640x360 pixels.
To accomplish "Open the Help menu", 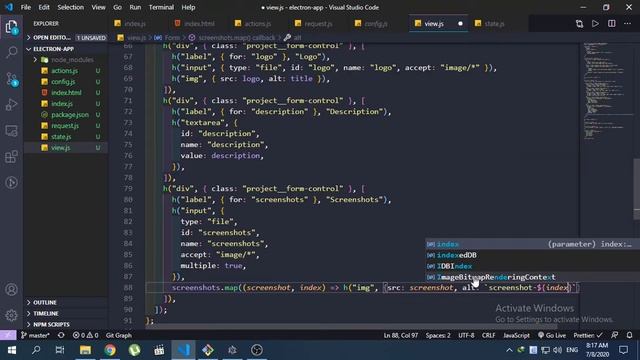I will click(x=188, y=7).
